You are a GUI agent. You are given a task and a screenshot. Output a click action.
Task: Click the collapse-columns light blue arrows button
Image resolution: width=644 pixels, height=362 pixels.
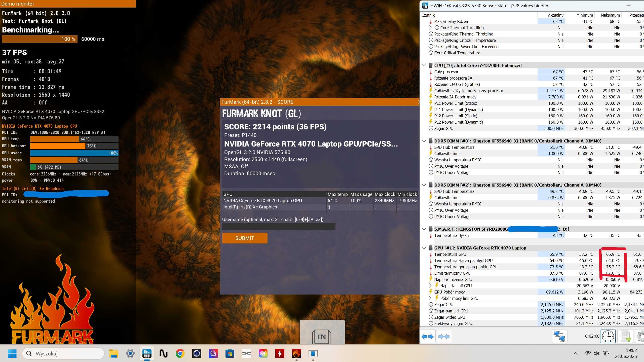click(x=444, y=336)
